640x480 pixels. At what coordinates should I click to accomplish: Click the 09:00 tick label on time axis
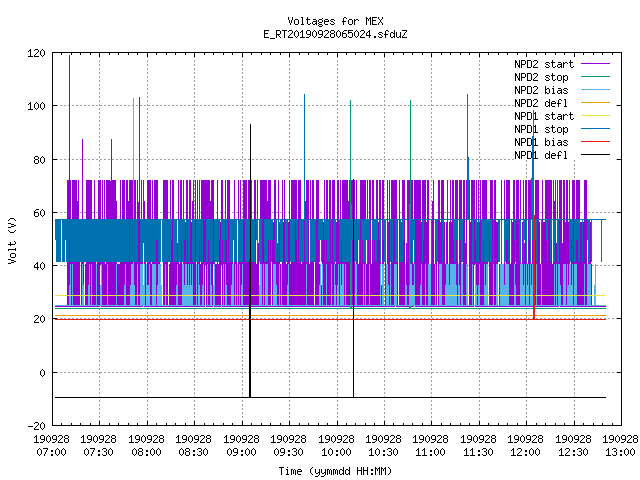coord(241,452)
